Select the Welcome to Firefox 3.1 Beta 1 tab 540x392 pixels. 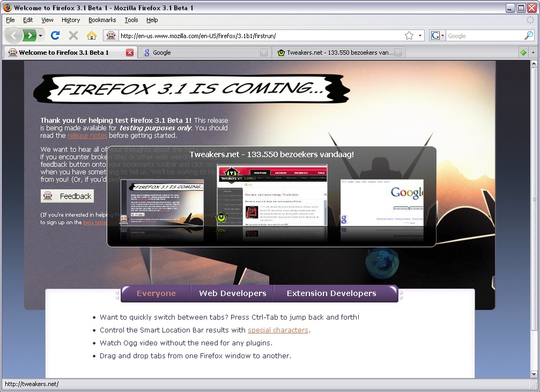click(x=70, y=53)
